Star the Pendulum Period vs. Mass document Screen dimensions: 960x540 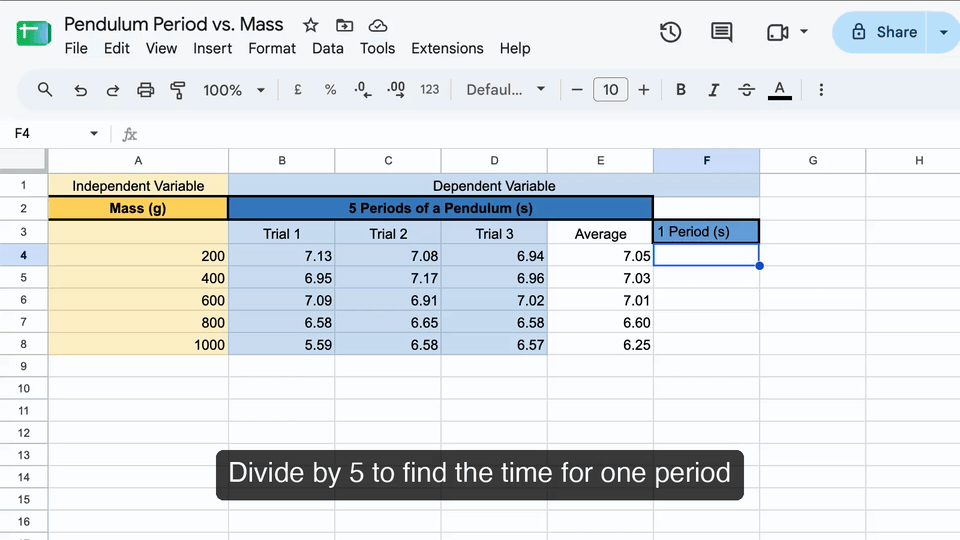310,26
